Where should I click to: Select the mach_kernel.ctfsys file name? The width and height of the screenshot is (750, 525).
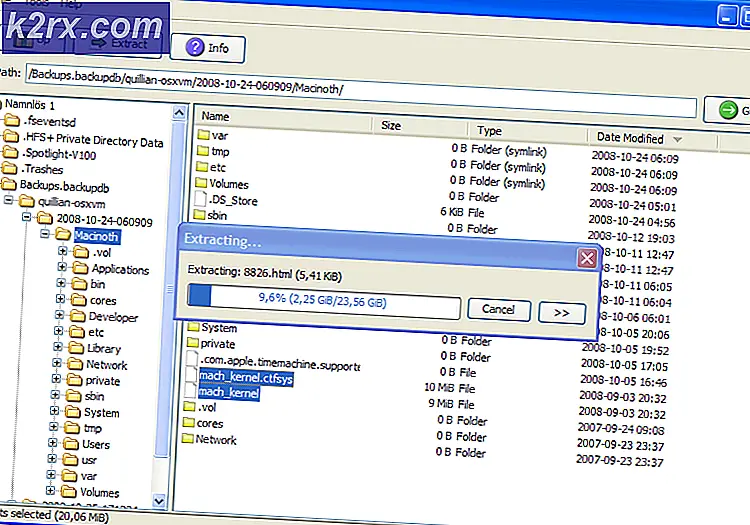click(246, 378)
